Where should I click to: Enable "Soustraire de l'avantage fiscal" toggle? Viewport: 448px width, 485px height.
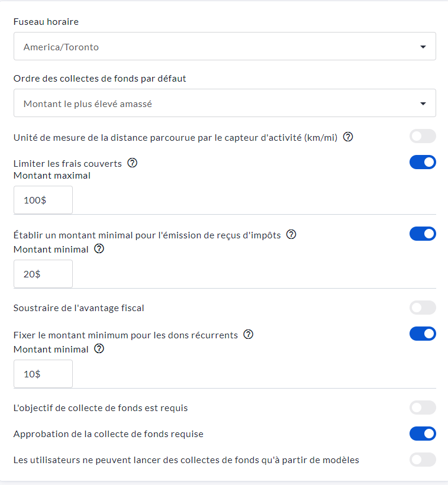(423, 308)
